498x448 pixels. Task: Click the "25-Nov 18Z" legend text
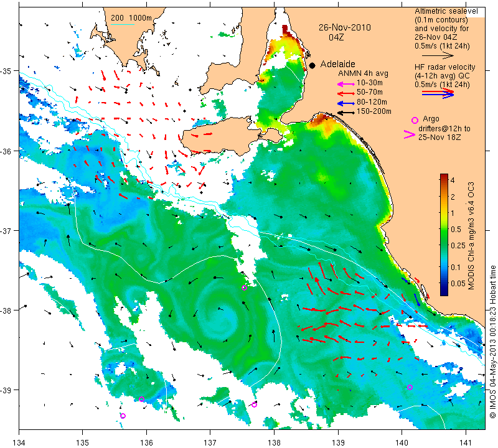tap(439, 137)
